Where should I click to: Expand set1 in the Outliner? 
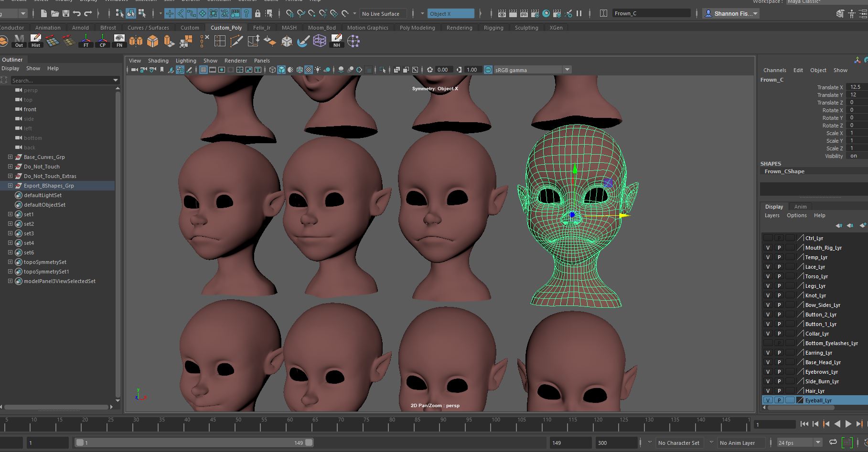[10, 214]
